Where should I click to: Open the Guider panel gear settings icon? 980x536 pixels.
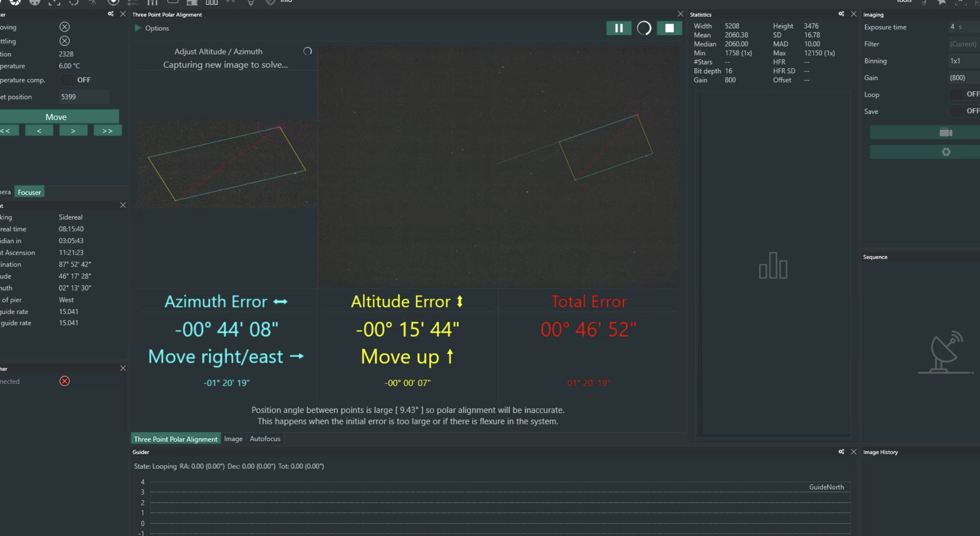point(841,451)
